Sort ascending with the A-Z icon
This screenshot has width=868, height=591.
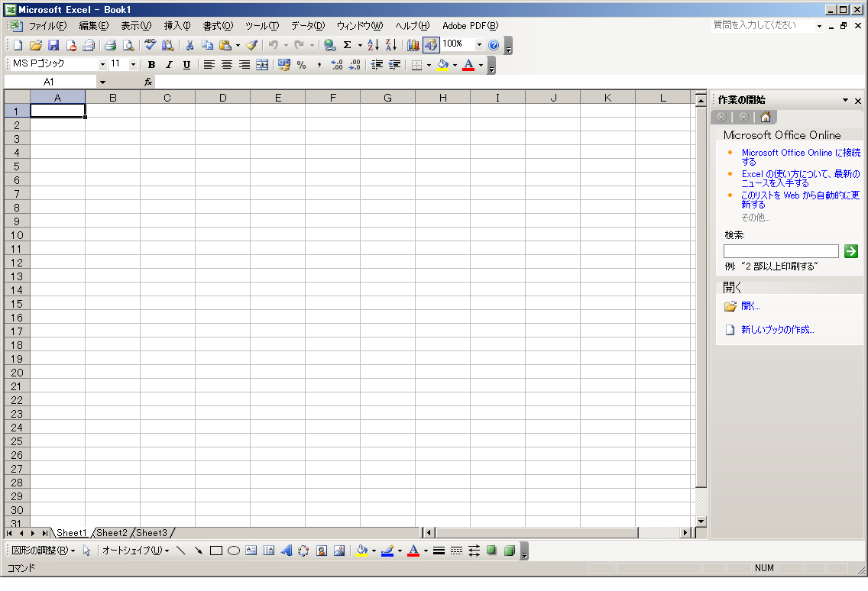(x=373, y=45)
